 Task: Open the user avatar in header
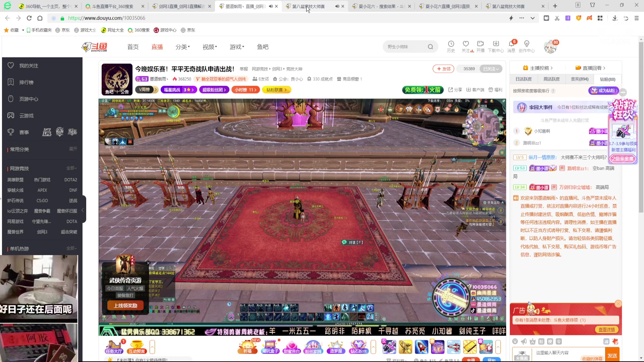pyautogui.click(x=550, y=47)
